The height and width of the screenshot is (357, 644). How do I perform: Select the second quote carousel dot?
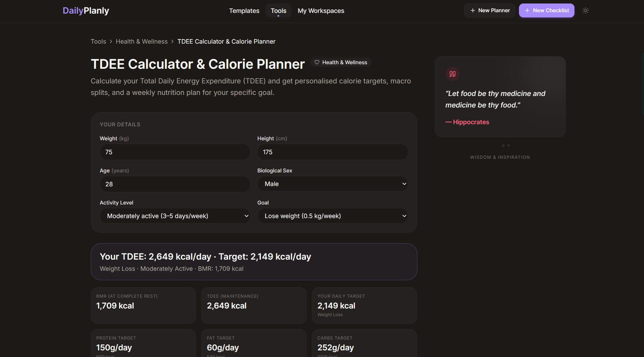pyautogui.click(x=508, y=146)
